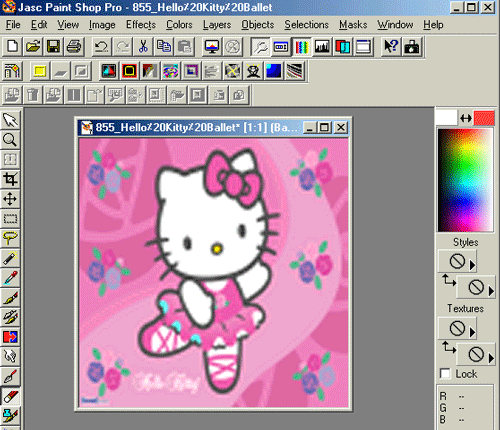Open the Objects menu

pyautogui.click(x=258, y=25)
